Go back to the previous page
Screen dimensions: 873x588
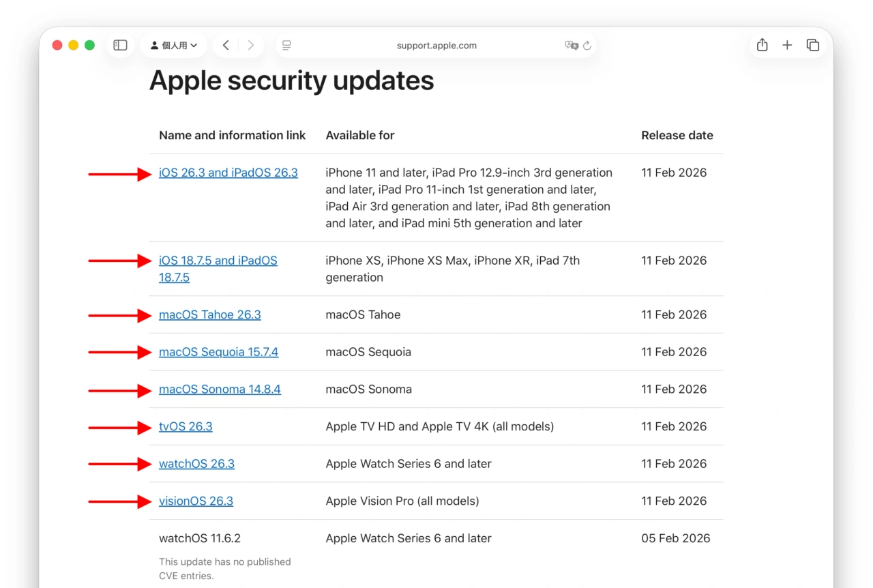226,46
